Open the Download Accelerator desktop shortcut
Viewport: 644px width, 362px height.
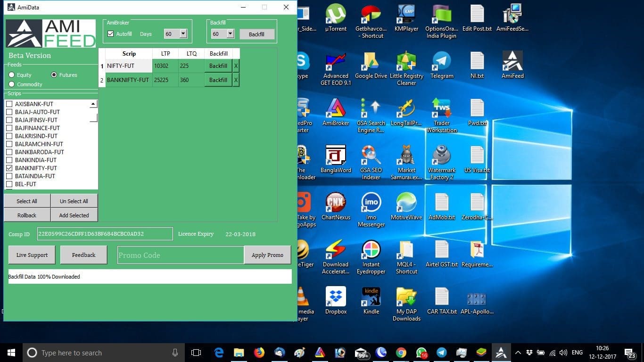tap(336, 257)
